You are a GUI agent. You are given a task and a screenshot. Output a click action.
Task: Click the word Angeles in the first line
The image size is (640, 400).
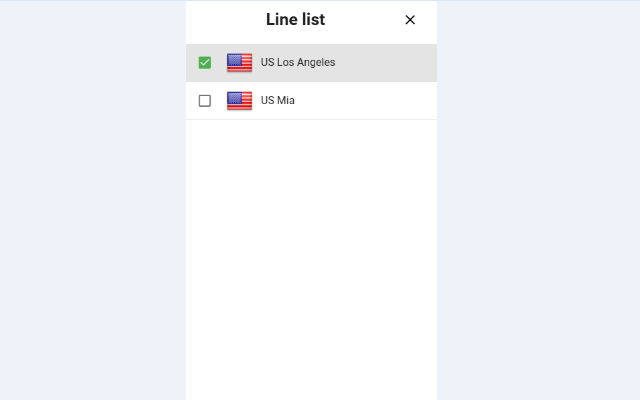[315, 63]
